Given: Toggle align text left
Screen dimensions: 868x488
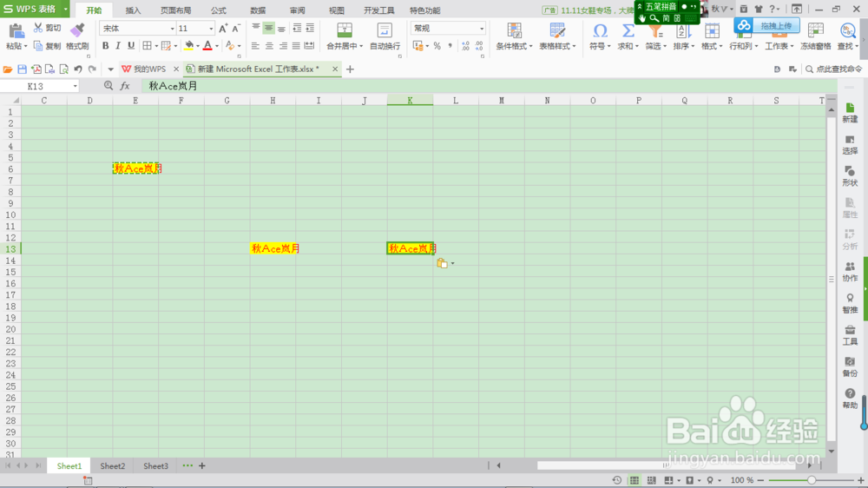Looking at the screenshot, I should pos(255,46).
